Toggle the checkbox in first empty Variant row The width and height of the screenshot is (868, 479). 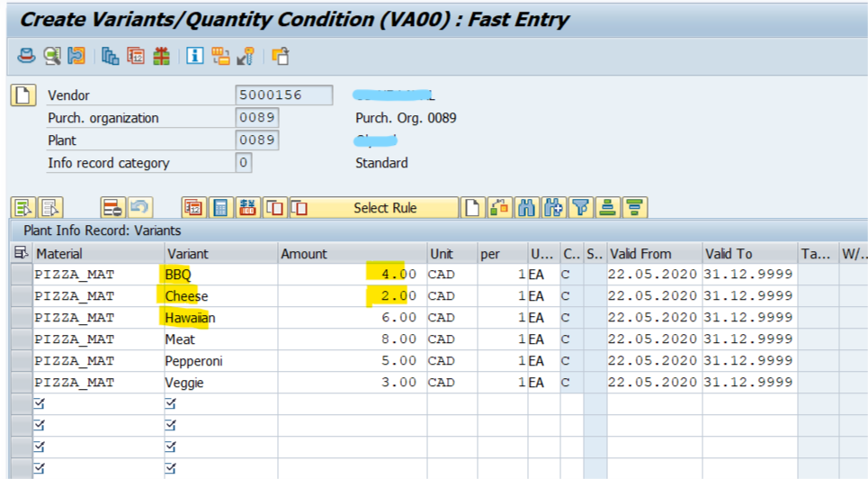[171, 404]
